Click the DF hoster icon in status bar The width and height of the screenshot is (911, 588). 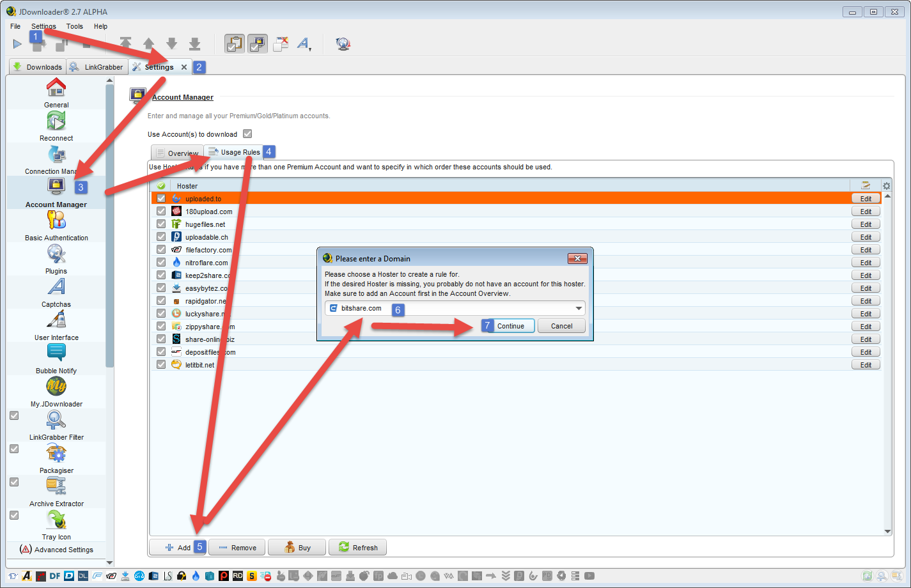55,576
